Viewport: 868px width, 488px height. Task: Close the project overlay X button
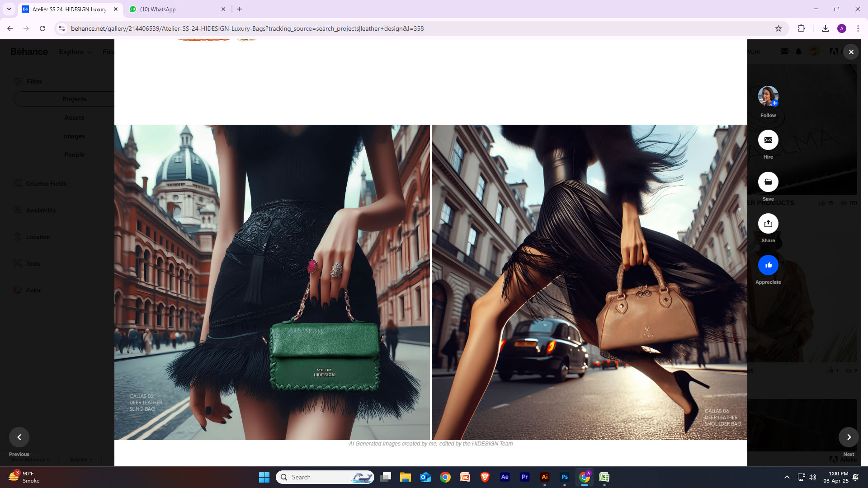coord(851,52)
